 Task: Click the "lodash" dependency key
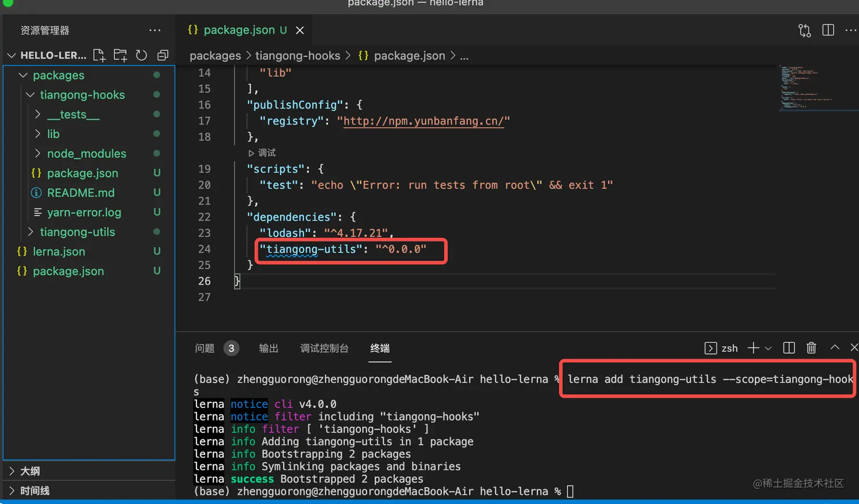[285, 233]
